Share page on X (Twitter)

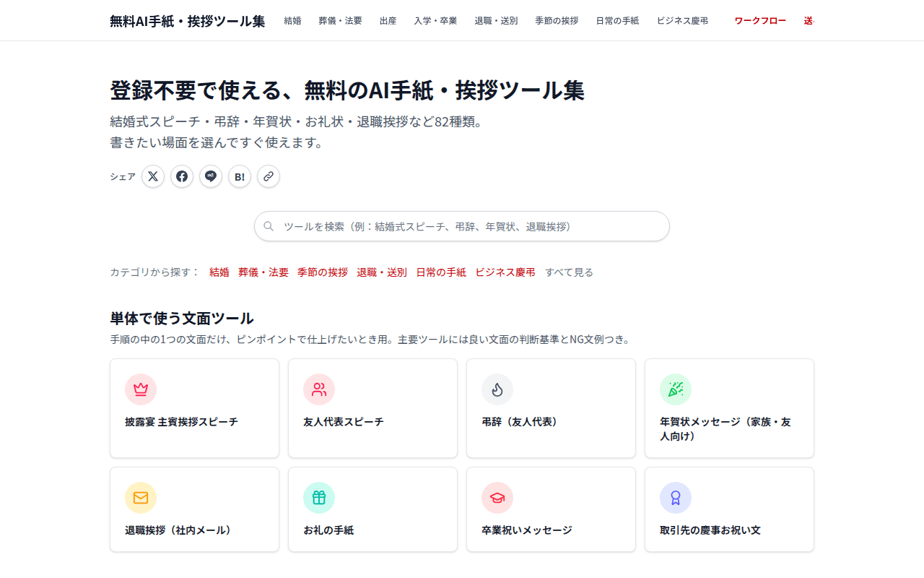153,176
